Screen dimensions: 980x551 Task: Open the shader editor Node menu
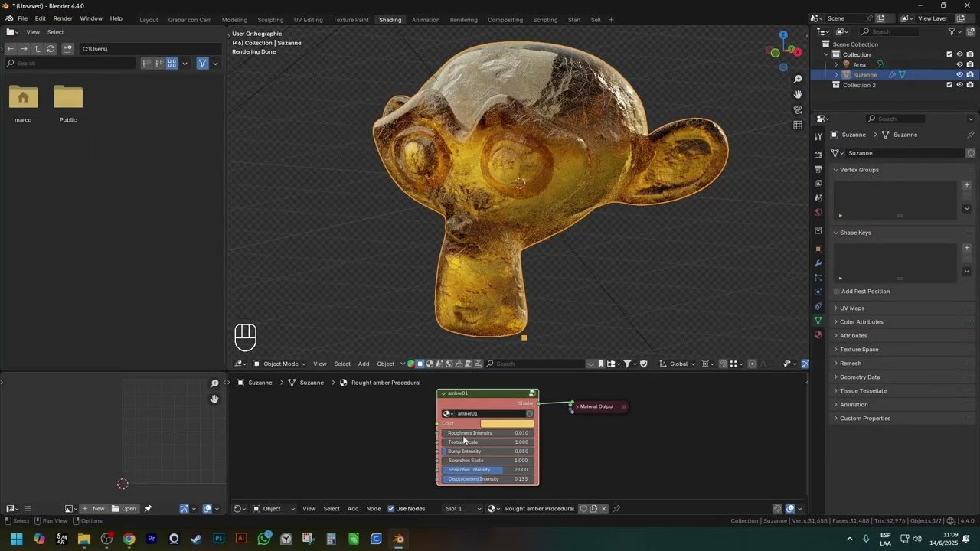[x=373, y=509]
